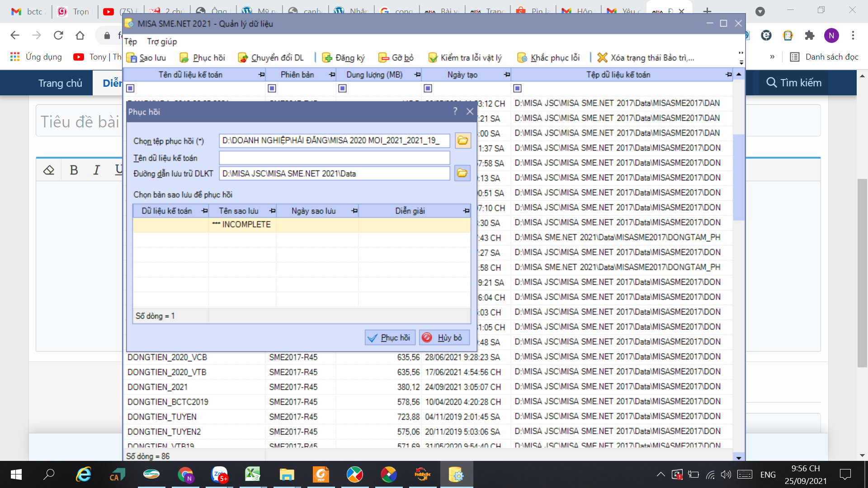Switch to Trang chủ tab on website
868x488 pixels.
tap(60, 83)
